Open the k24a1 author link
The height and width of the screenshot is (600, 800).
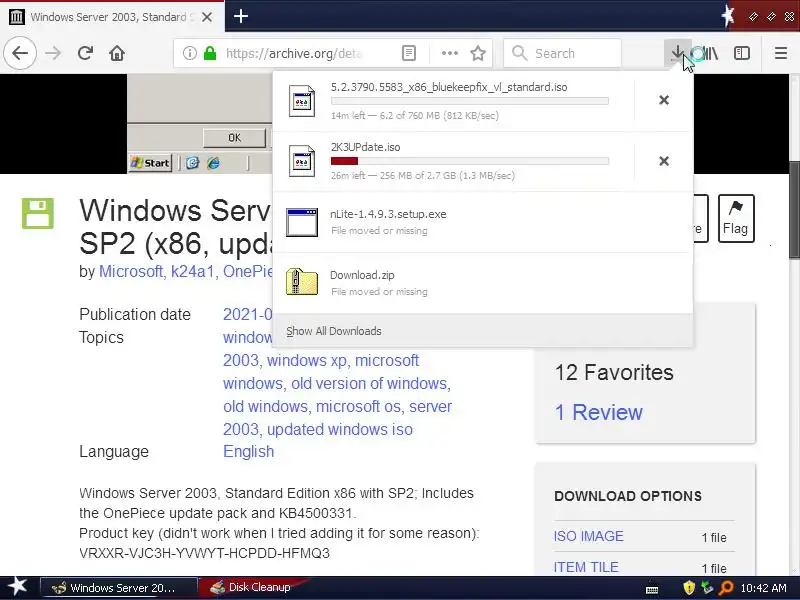[192, 271]
